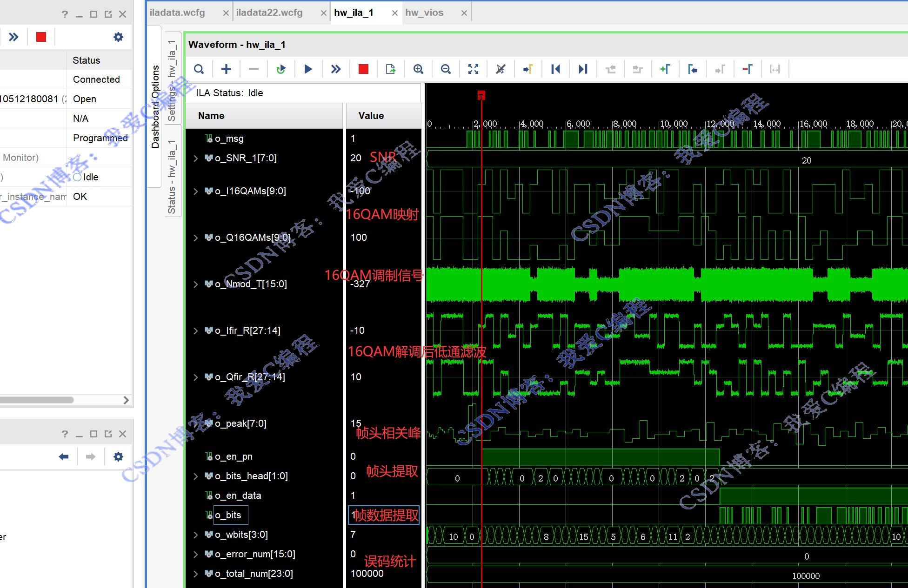Screen dimensions: 908x588
Task: Expand the o_Qfir_R[27:14] signal
Action: [x=196, y=377]
